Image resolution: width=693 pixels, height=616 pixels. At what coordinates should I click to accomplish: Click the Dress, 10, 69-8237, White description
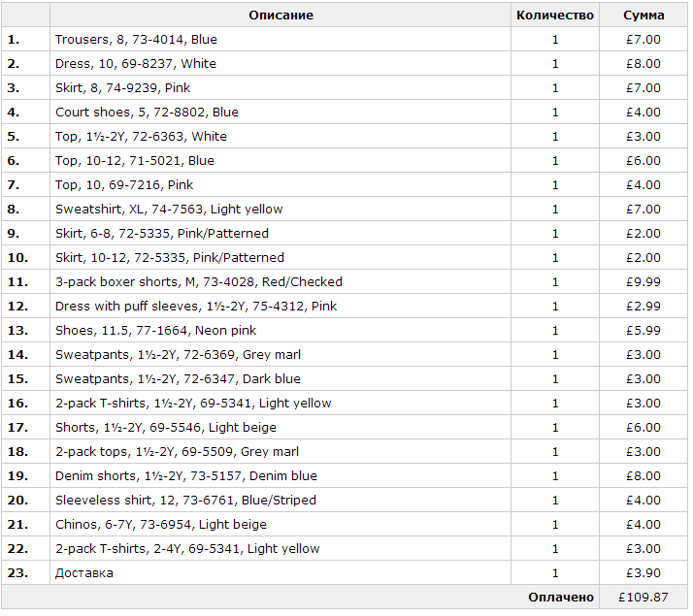pos(136,64)
